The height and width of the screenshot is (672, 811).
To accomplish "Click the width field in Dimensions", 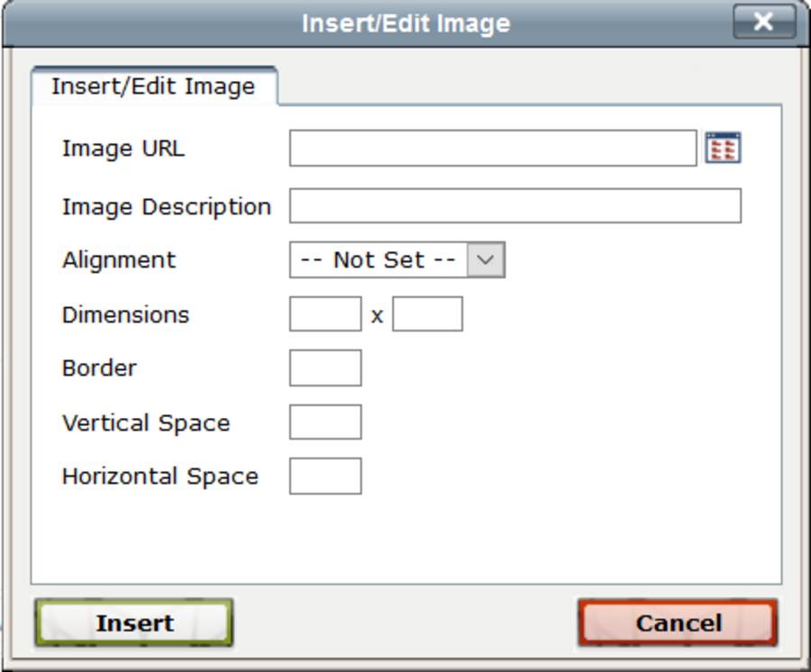I will click(325, 313).
